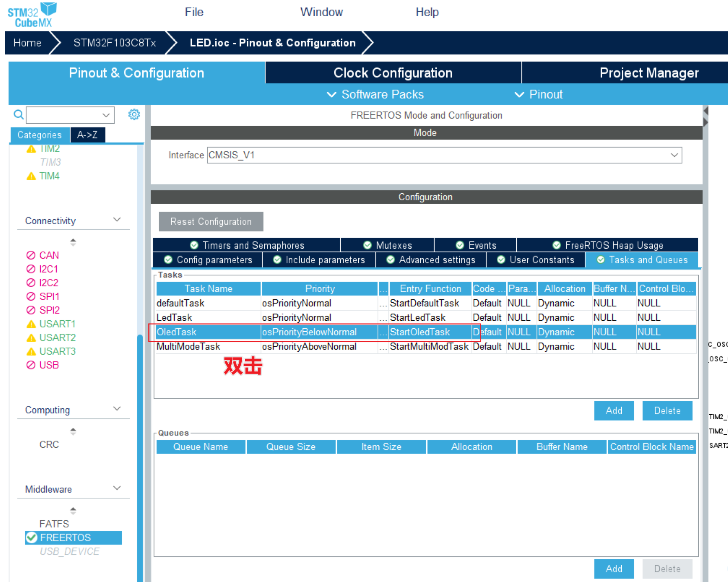Click the SPI2 disabled icon
Viewport: 728px width, 582px height.
click(x=31, y=310)
